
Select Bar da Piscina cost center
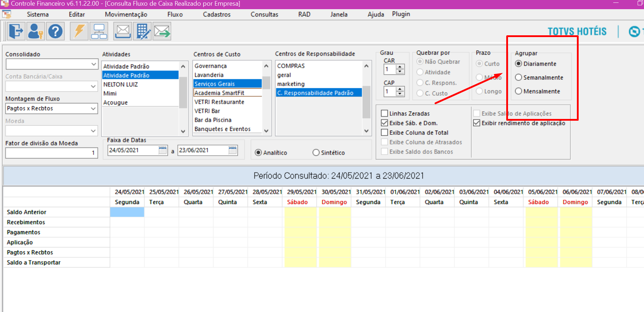[228, 120]
